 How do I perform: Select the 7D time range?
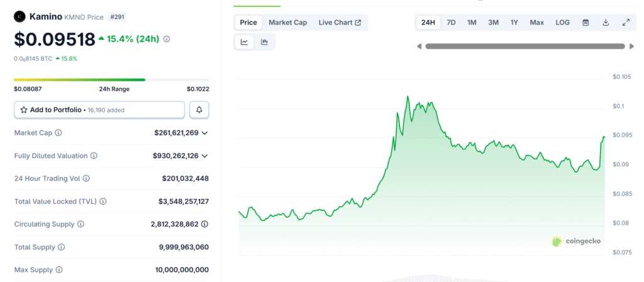(451, 23)
